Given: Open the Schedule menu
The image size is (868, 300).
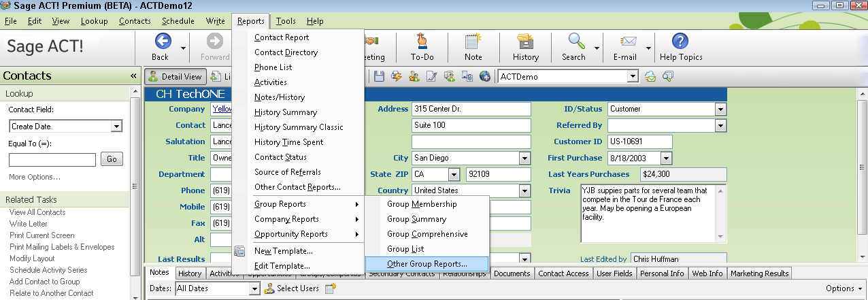Looking at the screenshot, I should 178,21.
